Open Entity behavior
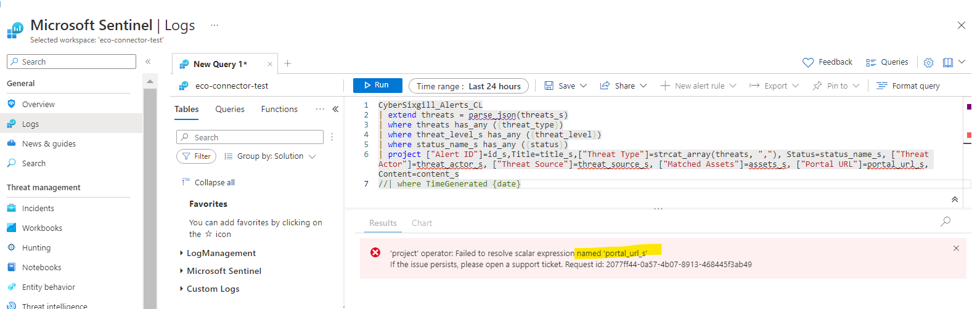 pos(48,287)
